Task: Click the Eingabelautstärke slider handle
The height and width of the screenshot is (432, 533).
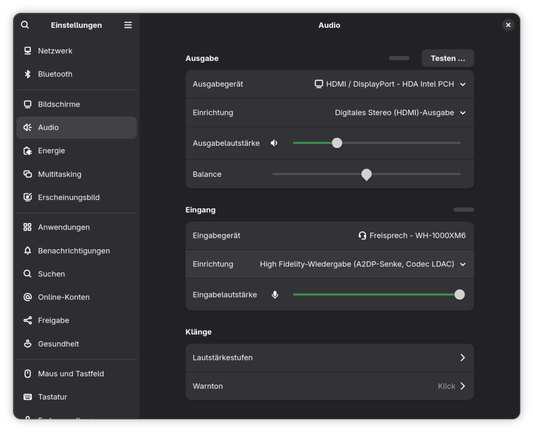Action: [x=460, y=295]
